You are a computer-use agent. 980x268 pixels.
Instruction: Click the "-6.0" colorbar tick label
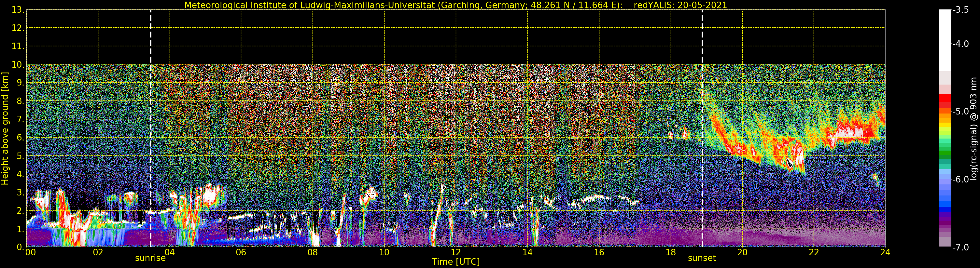click(960, 180)
